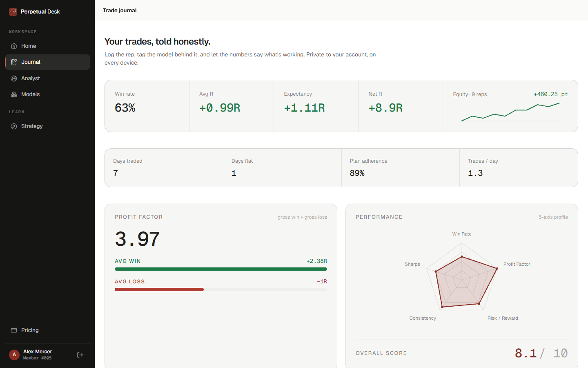
Task: Click the Home icon in sidebar
Action: [14, 46]
